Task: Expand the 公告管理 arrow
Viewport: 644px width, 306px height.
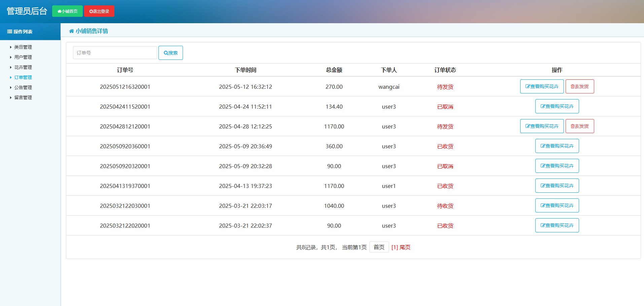Action: (x=11, y=87)
